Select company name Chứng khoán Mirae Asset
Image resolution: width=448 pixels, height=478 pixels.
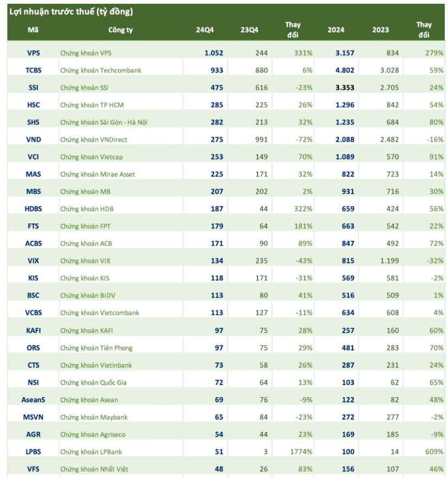point(98,174)
